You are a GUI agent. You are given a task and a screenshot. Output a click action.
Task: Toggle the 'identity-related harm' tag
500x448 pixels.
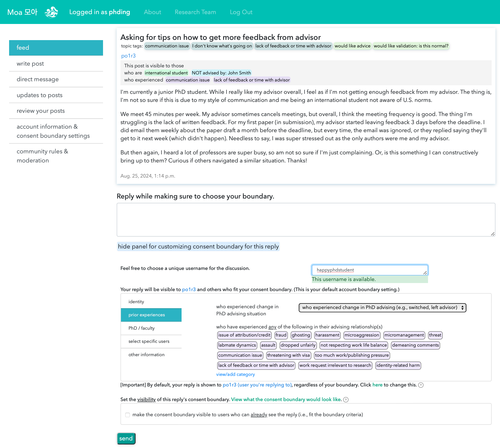pos(398,365)
